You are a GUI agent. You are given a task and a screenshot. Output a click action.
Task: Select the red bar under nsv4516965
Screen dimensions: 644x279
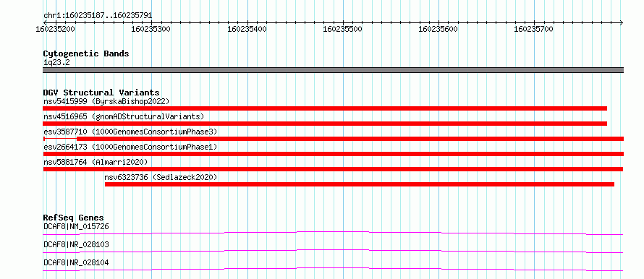(325, 124)
